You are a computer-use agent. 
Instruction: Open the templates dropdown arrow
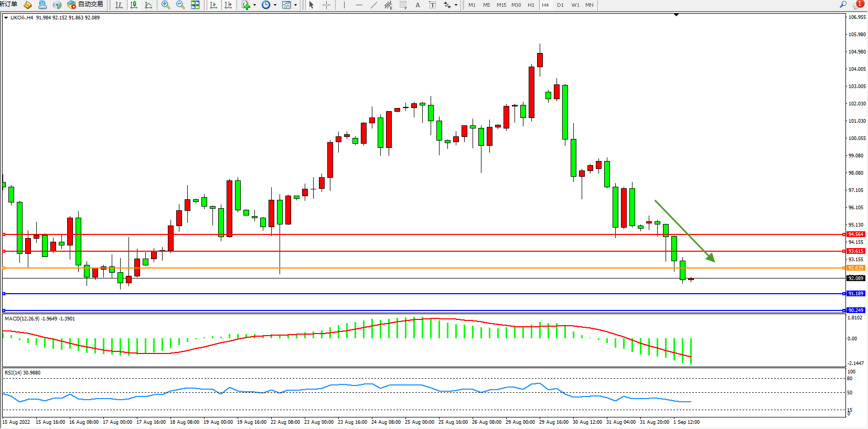pos(296,5)
